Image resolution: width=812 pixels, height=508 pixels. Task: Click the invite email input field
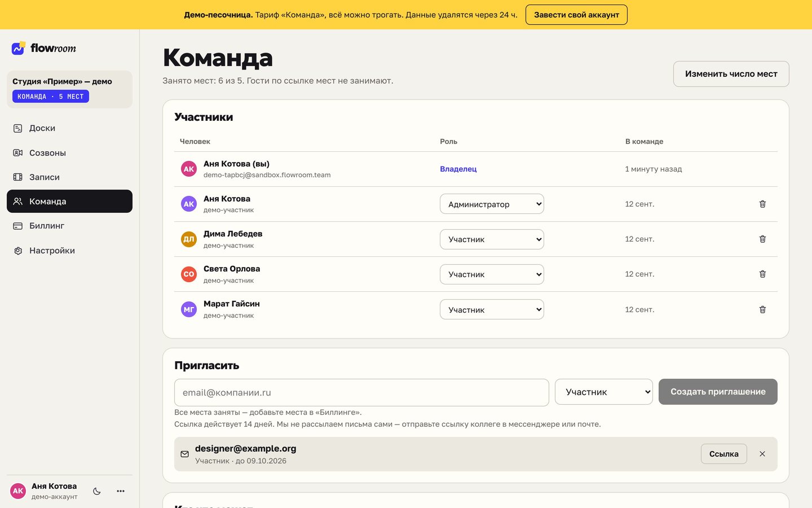361,392
